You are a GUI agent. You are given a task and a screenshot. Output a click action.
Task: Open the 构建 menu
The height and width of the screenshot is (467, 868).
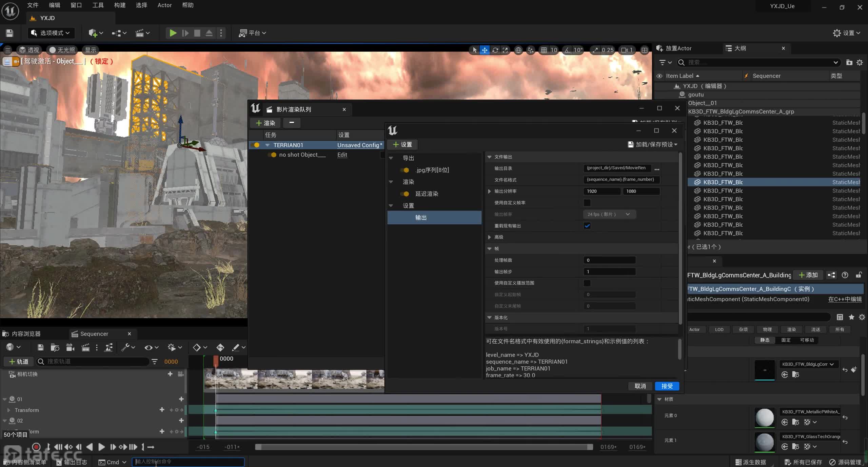(x=120, y=5)
